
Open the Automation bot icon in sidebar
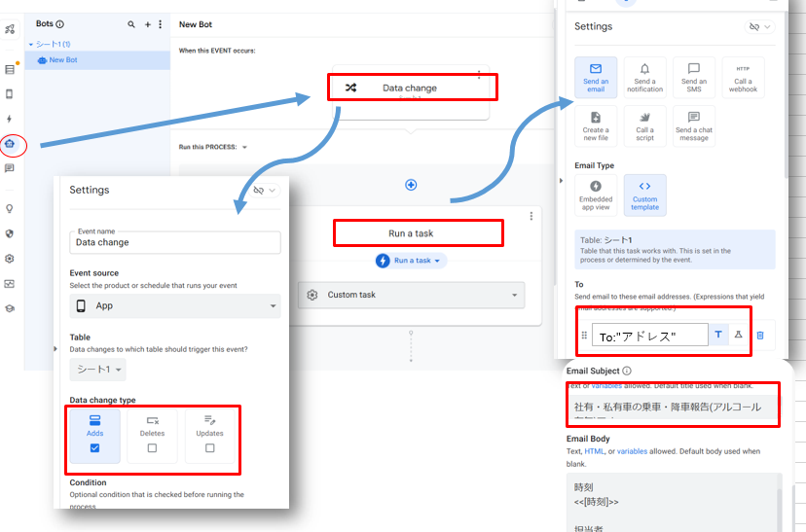[x=10, y=144]
